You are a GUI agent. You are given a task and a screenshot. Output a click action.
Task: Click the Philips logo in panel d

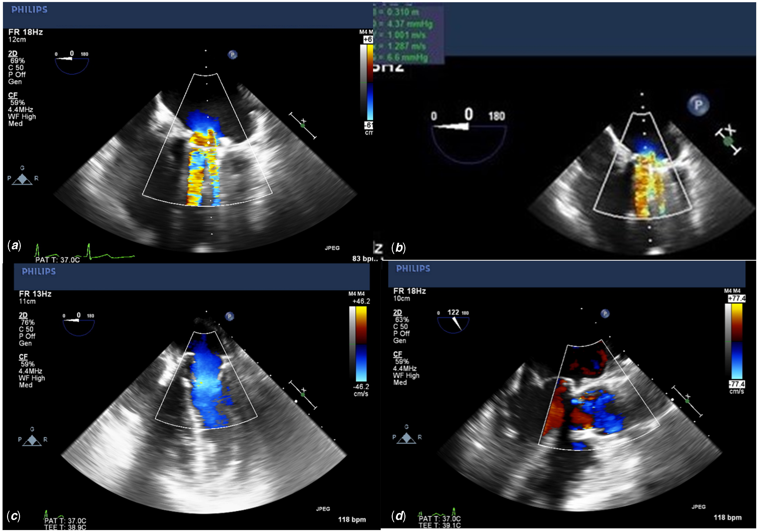click(413, 268)
